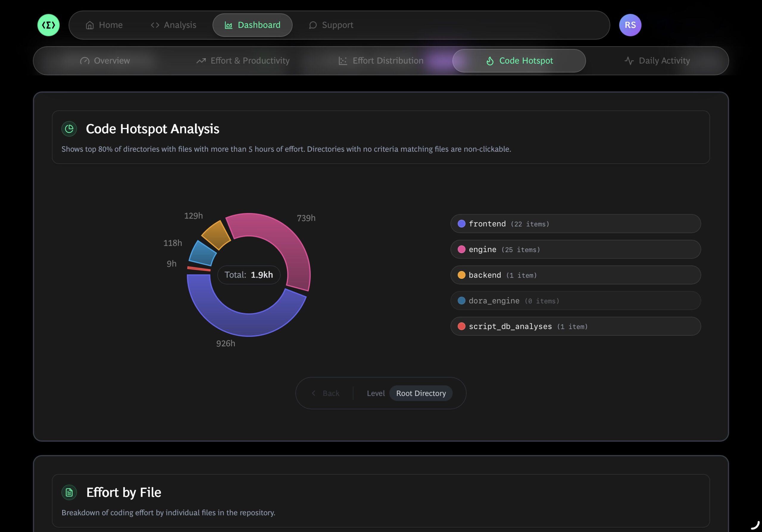The image size is (762, 532).
Task: Select the script_db_analyses legend item
Action: click(x=575, y=326)
